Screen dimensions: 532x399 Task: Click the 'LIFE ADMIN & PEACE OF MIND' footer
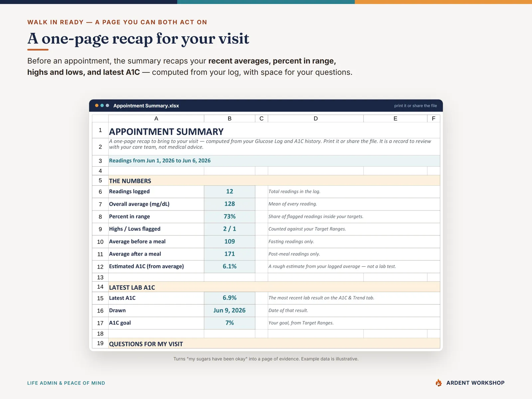(x=66, y=383)
